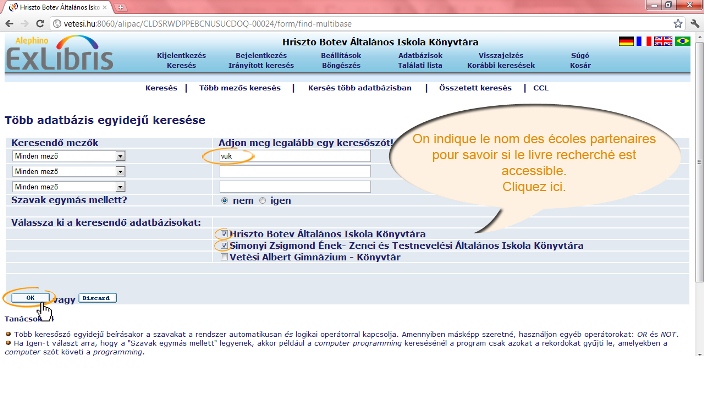This screenshot has width=704, height=396.
Task: Go back in browser history
Action: coord(9,24)
